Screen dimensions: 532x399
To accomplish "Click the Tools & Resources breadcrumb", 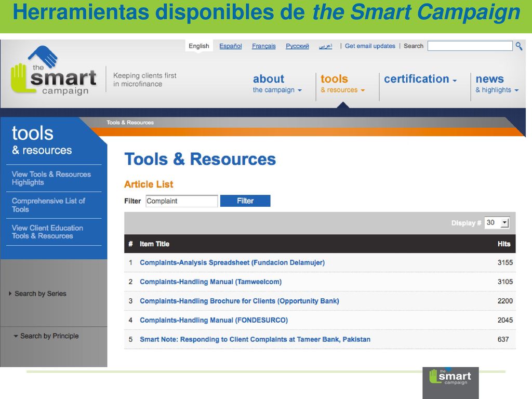I will tap(130, 123).
